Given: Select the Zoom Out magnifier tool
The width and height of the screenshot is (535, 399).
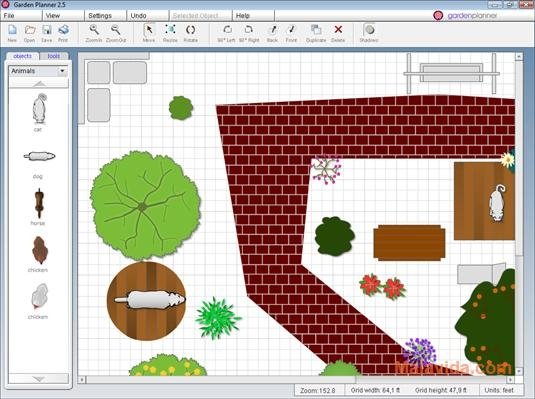Looking at the screenshot, I should (x=116, y=33).
